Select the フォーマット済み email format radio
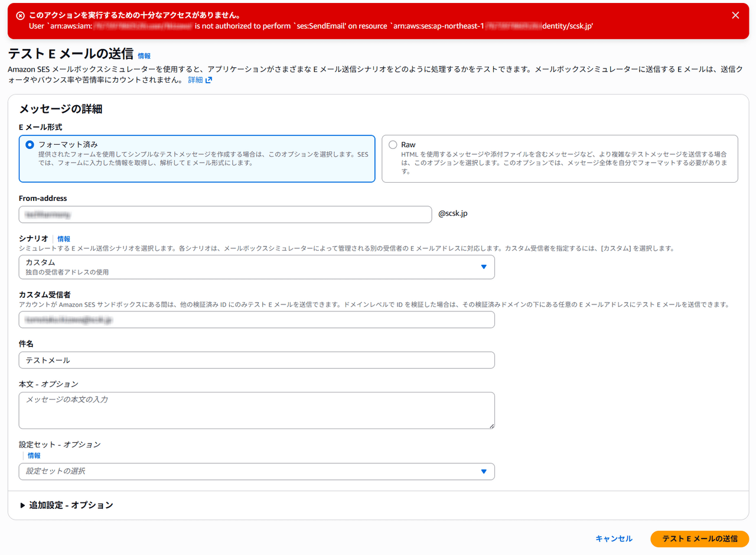756x555 pixels. coord(30,145)
